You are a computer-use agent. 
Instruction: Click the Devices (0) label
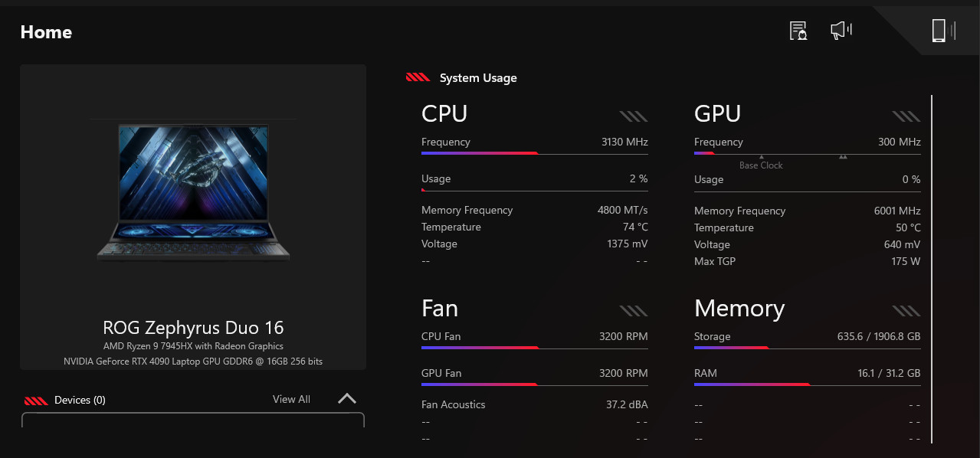pos(80,400)
